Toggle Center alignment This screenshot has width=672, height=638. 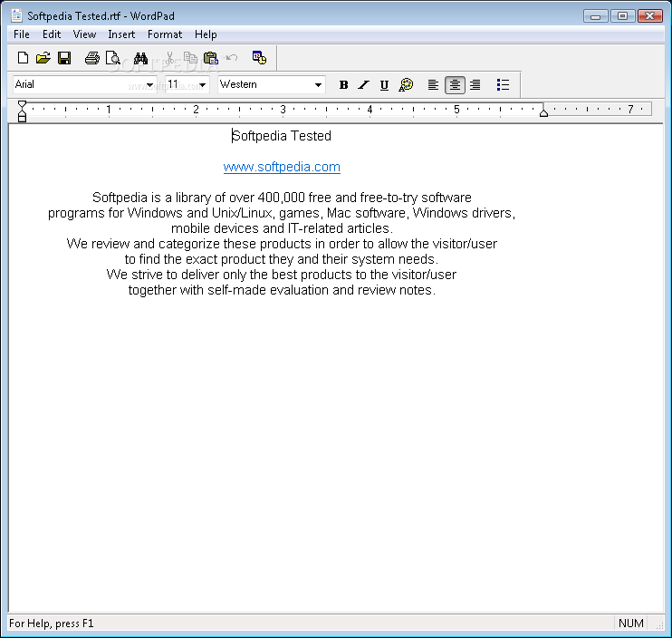(x=455, y=85)
